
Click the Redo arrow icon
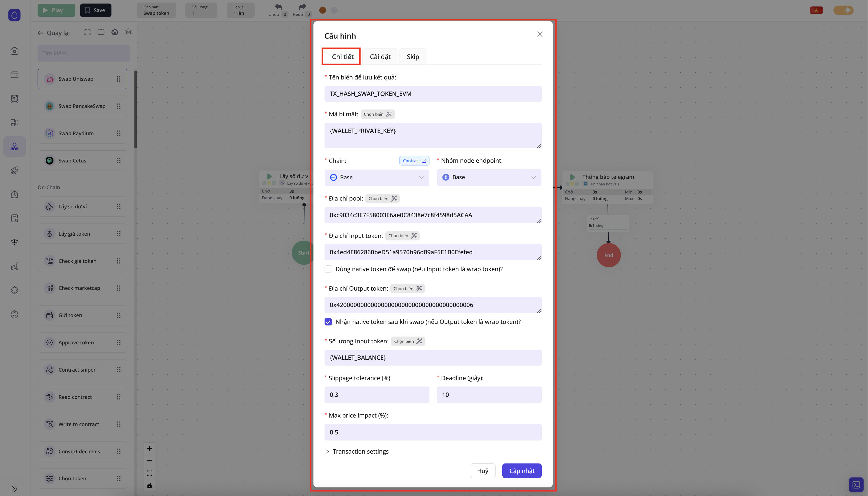click(x=302, y=7)
